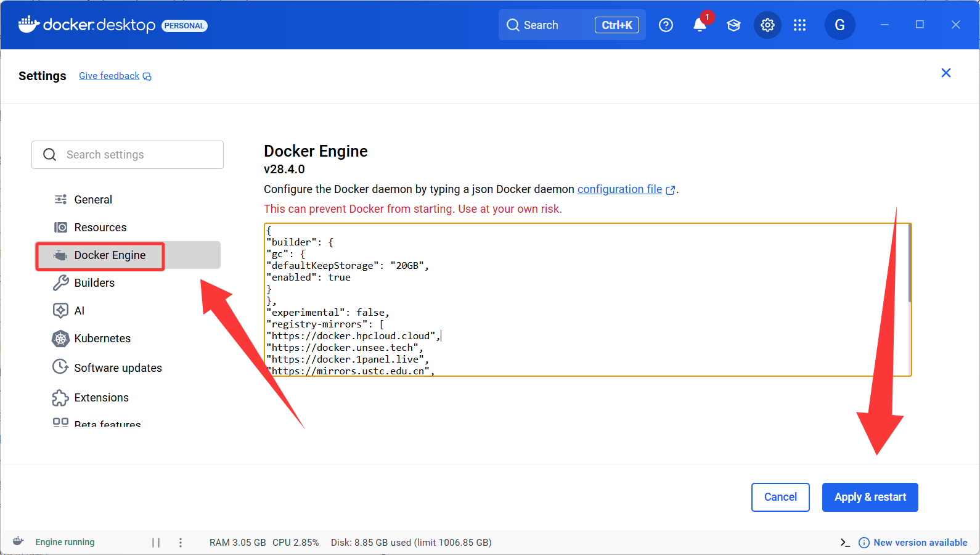The height and width of the screenshot is (555, 980).
Task: Open the AI settings section
Action: coord(128,311)
